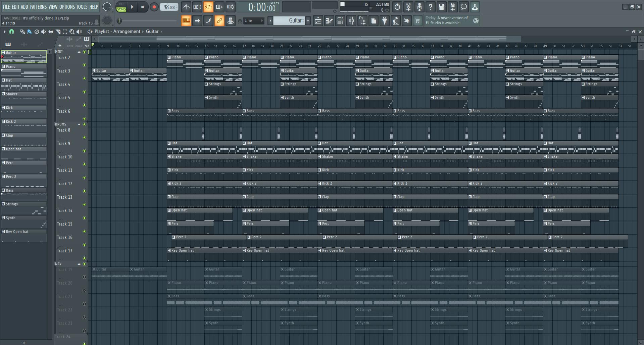This screenshot has height=345, width=644.
Task: Open the Piano roll view
Action: pyautogui.click(x=329, y=21)
